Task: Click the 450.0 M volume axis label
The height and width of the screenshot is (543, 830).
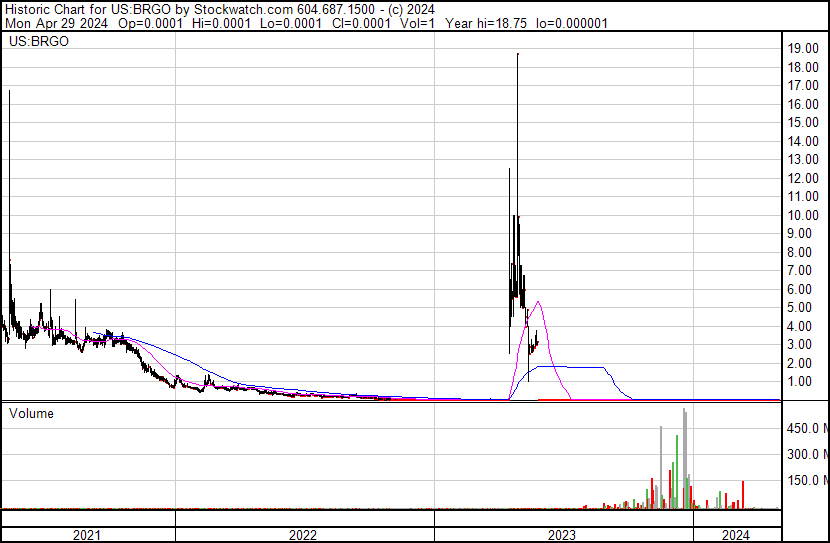Action: [x=808, y=428]
